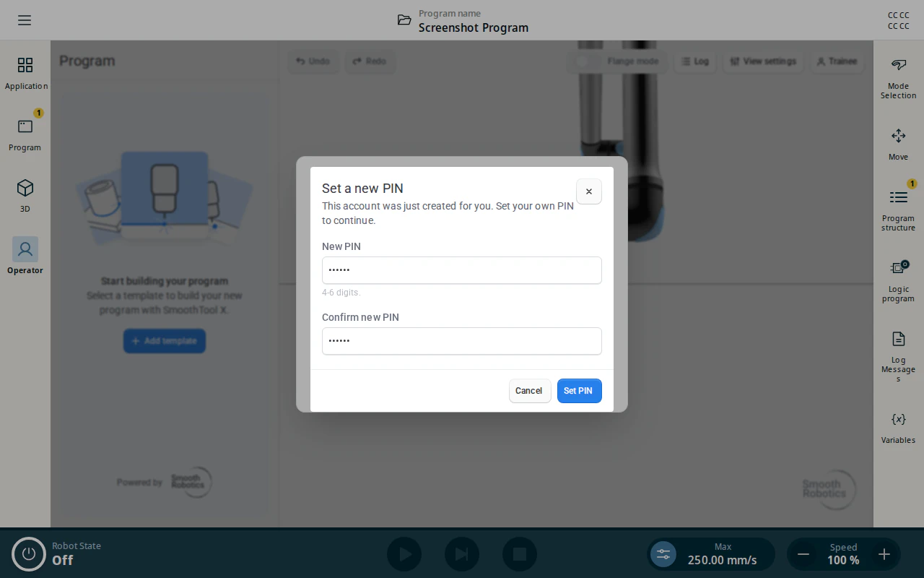Start program with the play button
Viewport: 924px width, 578px height.
coord(404,554)
